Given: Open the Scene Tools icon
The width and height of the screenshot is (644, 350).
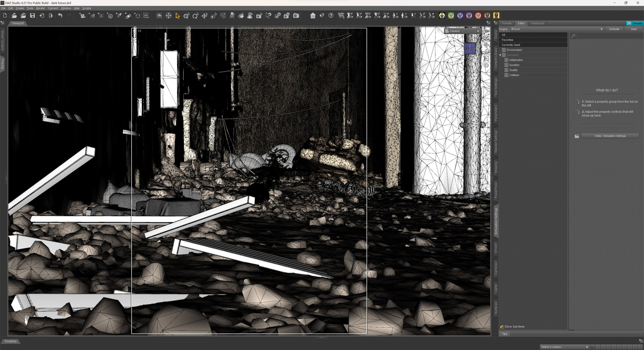Looking at the screenshot, I should tap(341, 15).
